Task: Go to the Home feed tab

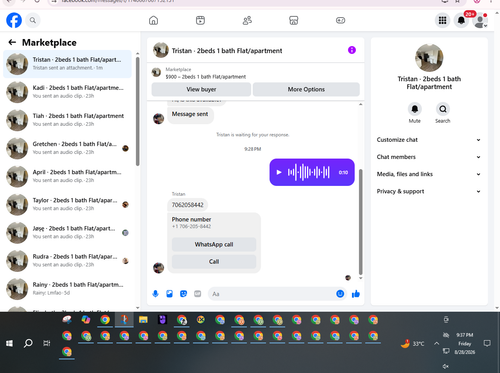Action: 153,20
